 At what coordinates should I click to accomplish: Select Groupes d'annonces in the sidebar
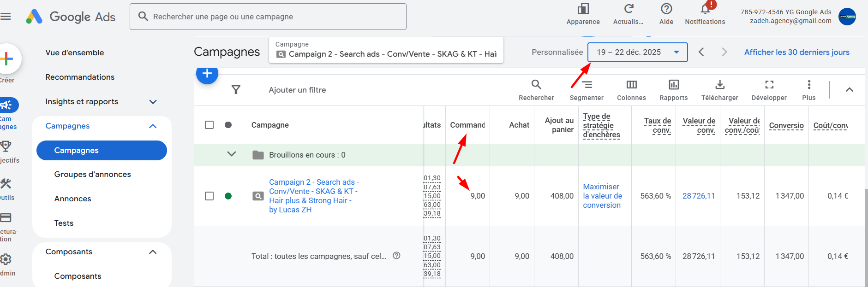click(92, 174)
